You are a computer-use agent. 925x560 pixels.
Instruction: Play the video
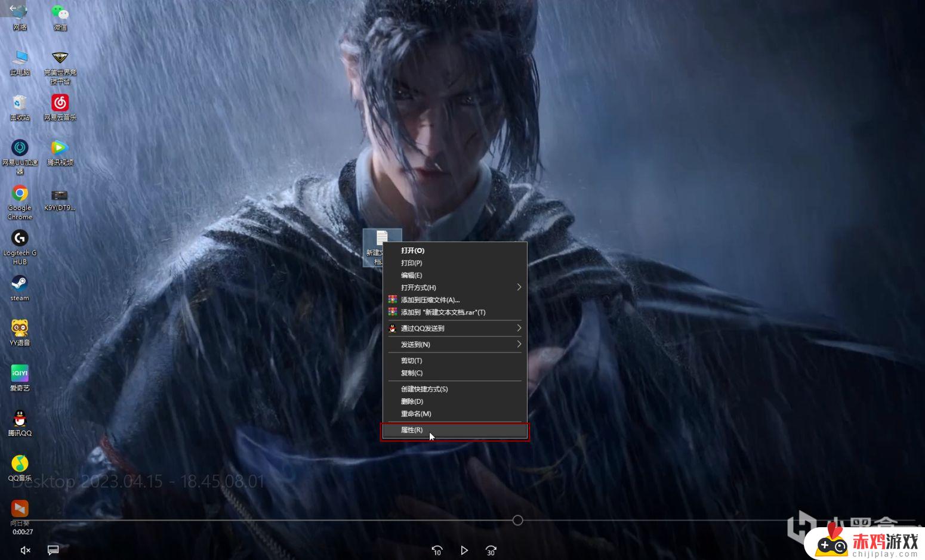[464, 550]
